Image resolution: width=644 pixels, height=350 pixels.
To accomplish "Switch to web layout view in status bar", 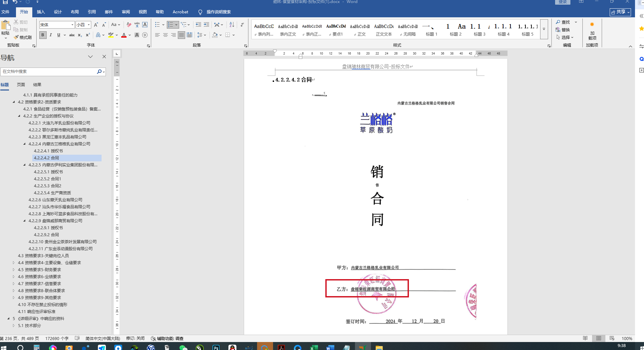I will [612, 338].
